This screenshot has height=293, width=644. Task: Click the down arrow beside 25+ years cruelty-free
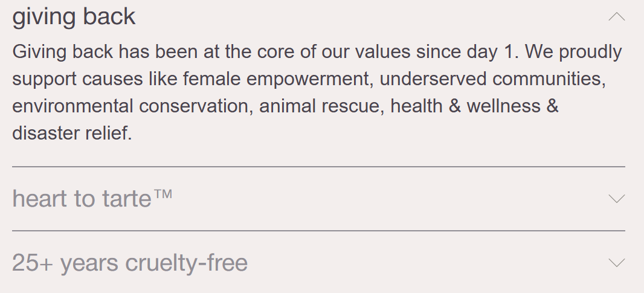click(x=616, y=262)
